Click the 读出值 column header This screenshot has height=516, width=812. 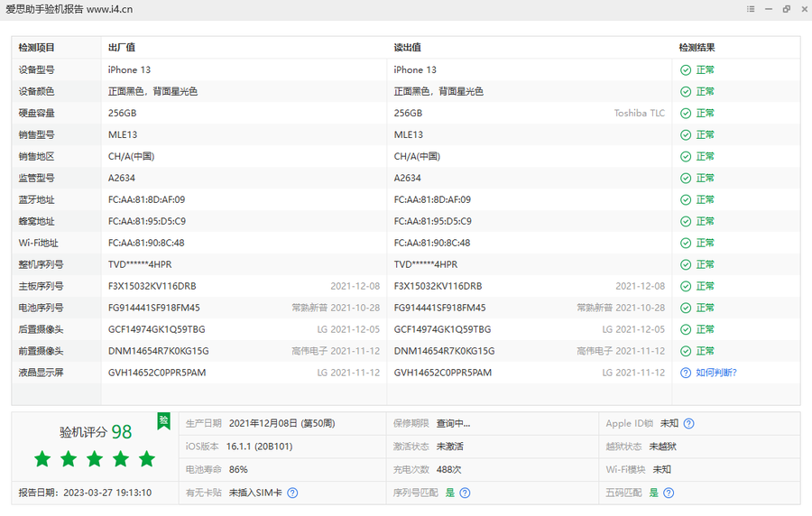coord(408,48)
